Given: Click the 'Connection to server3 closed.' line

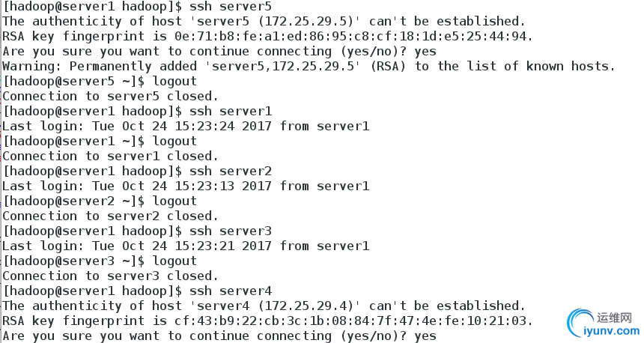Looking at the screenshot, I should pos(110,276).
